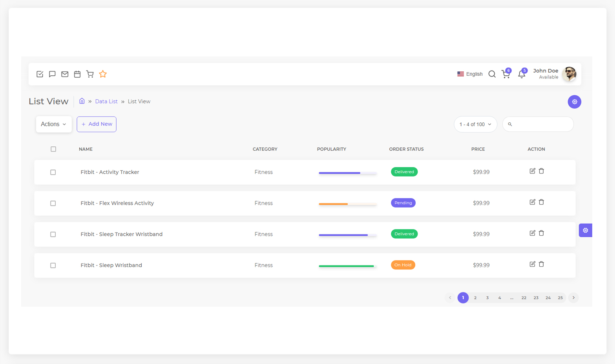Go to home via breadcrumb house icon
615x364 pixels.
click(x=82, y=101)
